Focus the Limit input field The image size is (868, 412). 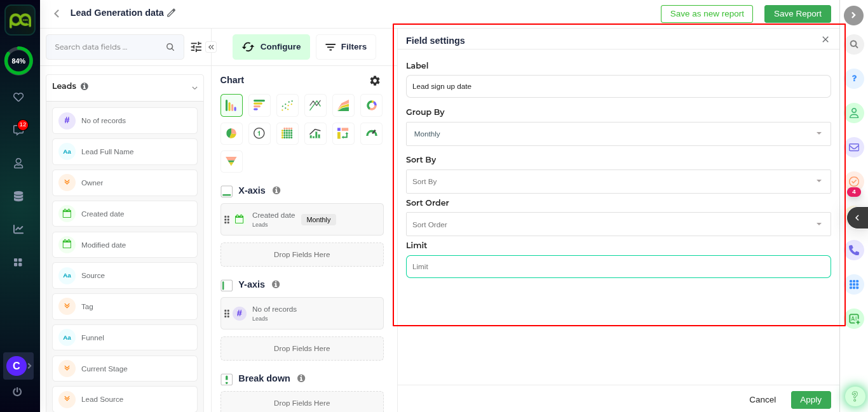618,267
